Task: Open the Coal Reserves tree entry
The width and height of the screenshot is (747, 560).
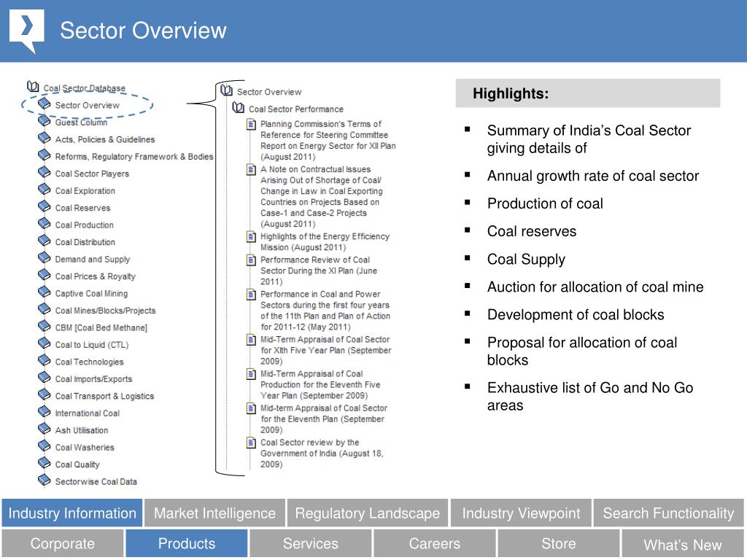Action: (82, 208)
